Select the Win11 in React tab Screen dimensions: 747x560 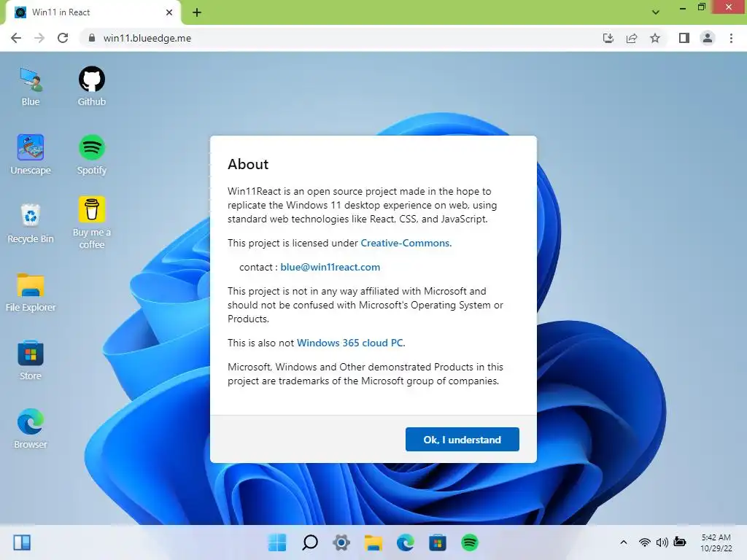[93, 12]
